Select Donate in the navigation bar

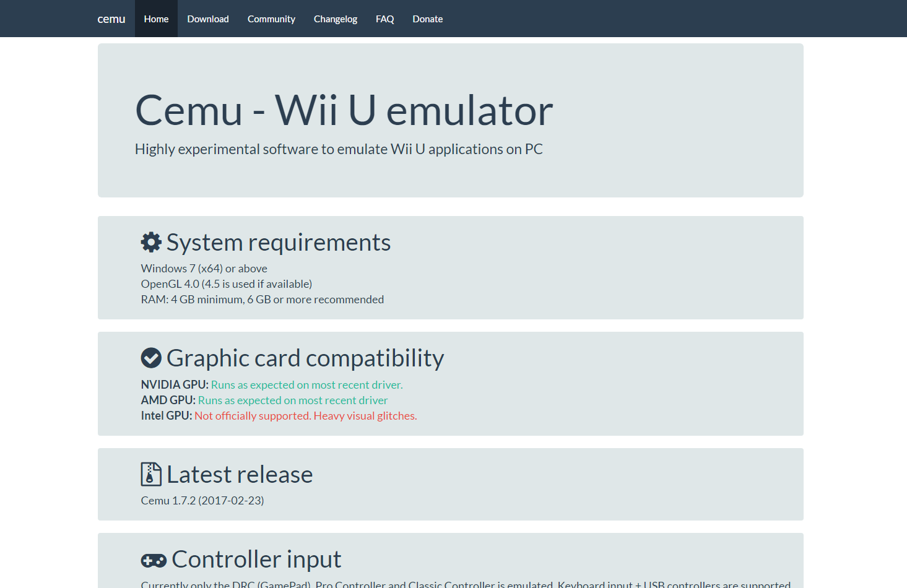pos(428,19)
